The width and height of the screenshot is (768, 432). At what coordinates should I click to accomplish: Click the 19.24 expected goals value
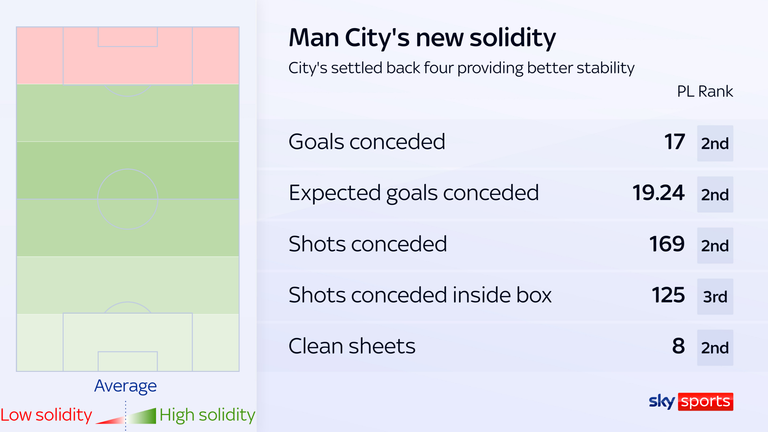[656, 194]
